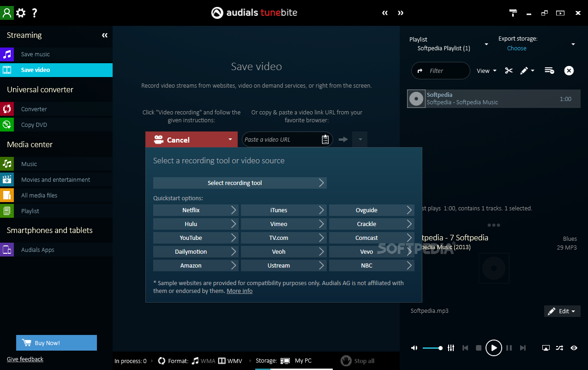
Task: Open Music in Media center
Action: pyautogui.click(x=56, y=164)
